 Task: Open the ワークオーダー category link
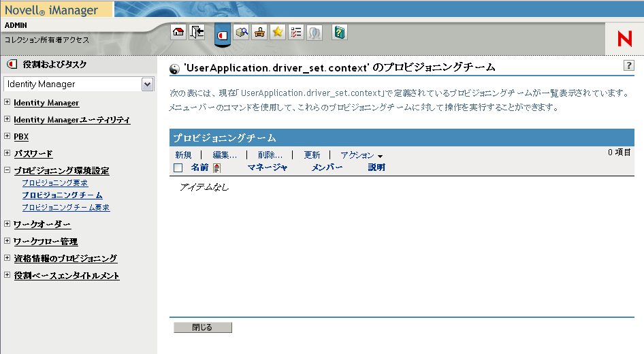coord(42,224)
